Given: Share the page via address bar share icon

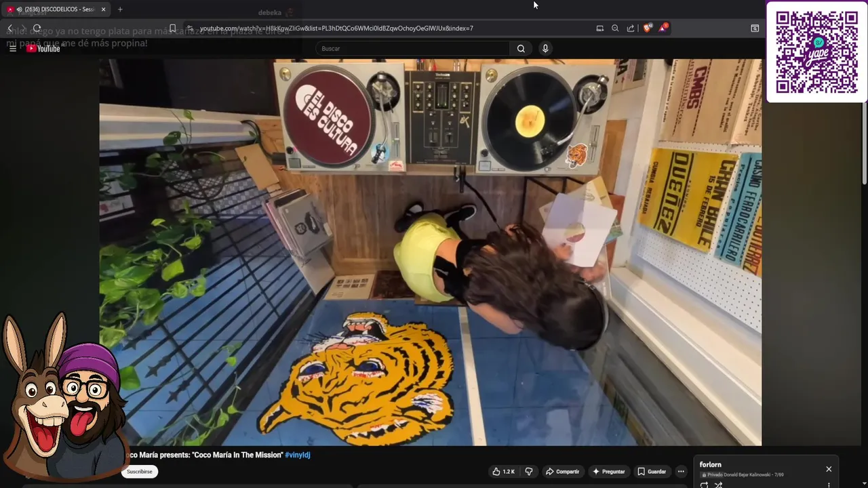Looking at the screenshot, I should click(631, 28).
